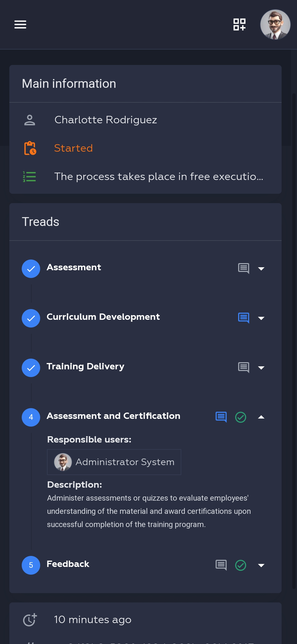Click the Treads section heading

pos(41,222)
